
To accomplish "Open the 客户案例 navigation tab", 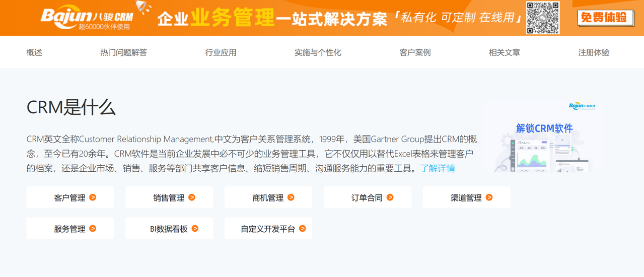I will [415, 52].
